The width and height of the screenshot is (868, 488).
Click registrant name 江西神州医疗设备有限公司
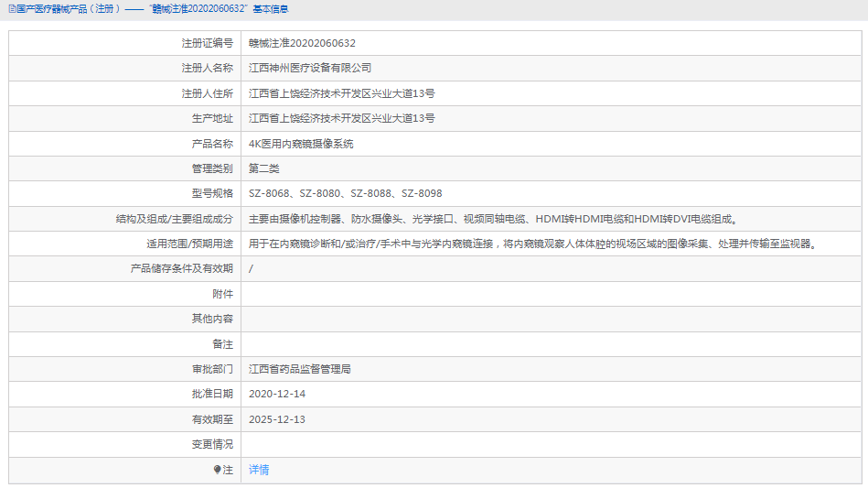(309, 68)
